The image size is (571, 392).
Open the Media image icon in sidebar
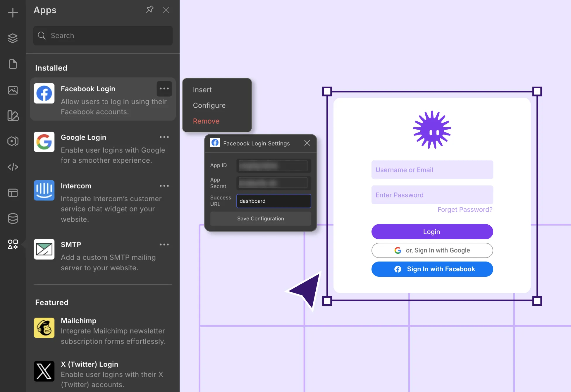(13, 90)
